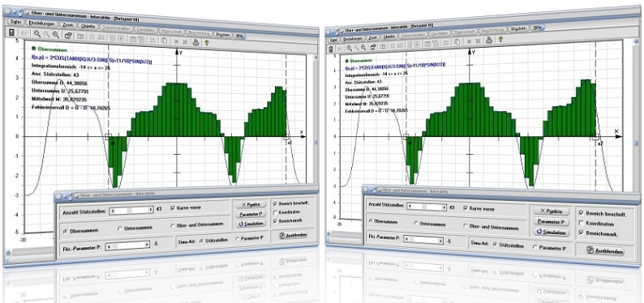644x303 pixels.
Task: Click the yellow lightbulb help icon, left window
Action: click(207, 42)
